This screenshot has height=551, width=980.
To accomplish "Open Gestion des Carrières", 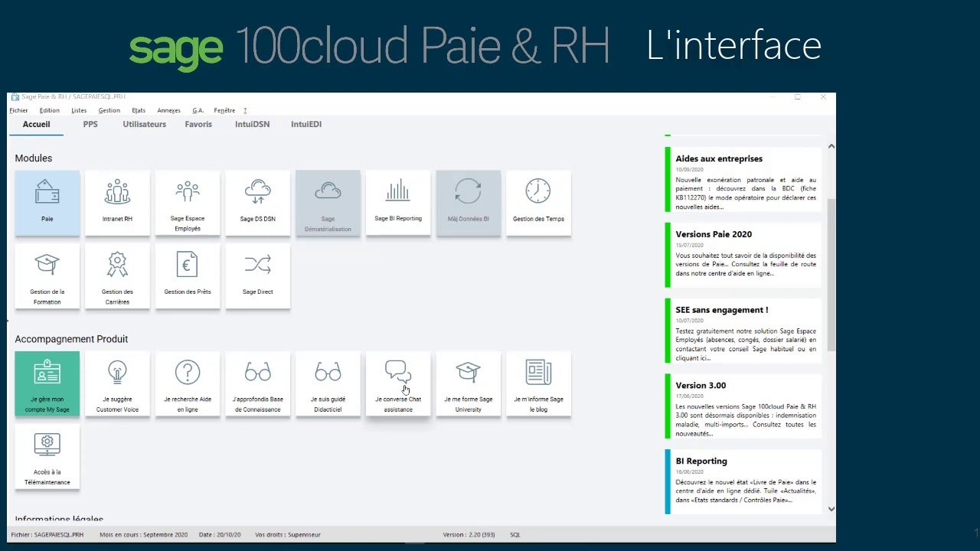I will [x=117, y=275].
